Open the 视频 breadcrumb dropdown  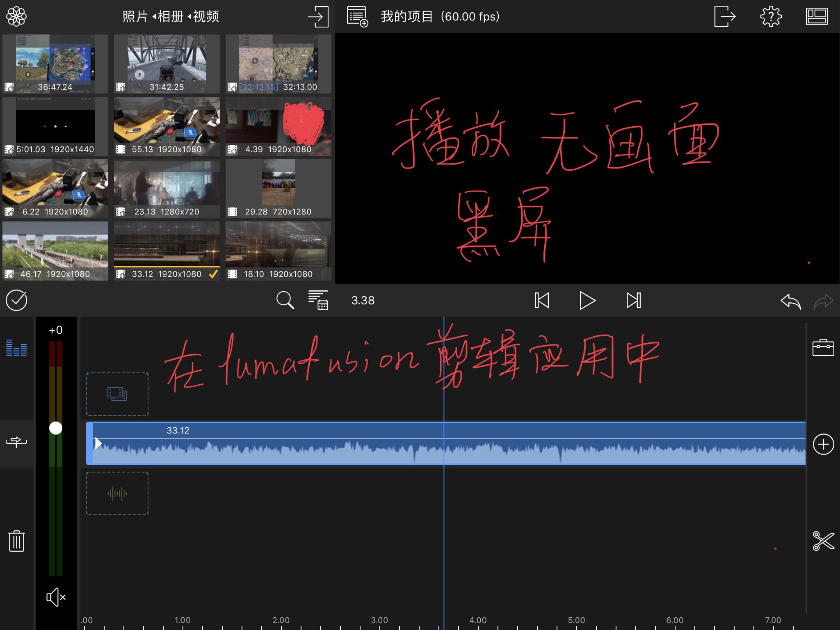pyautogui.click(x=205, y=16)
